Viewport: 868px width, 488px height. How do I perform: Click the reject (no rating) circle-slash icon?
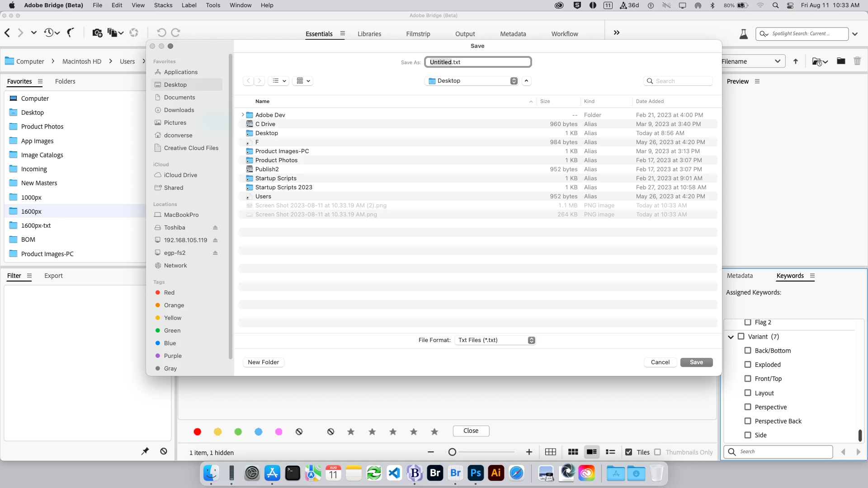point(330,432)
